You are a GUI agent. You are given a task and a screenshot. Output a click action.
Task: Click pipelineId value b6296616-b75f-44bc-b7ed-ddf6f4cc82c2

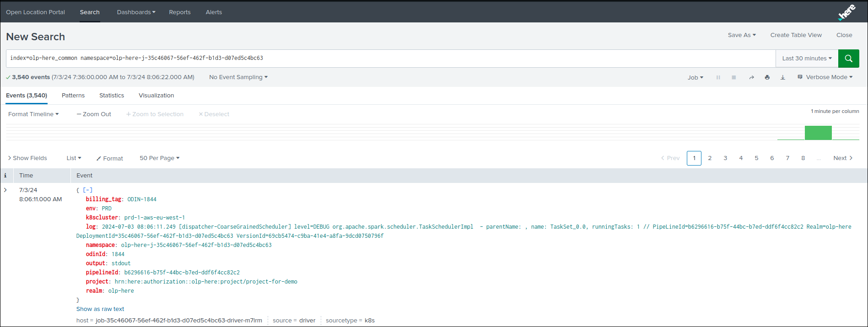[x=182, y=273]
